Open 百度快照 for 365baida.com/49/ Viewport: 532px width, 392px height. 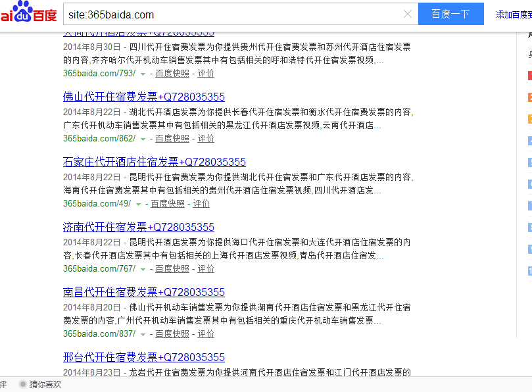coord(168,204)
